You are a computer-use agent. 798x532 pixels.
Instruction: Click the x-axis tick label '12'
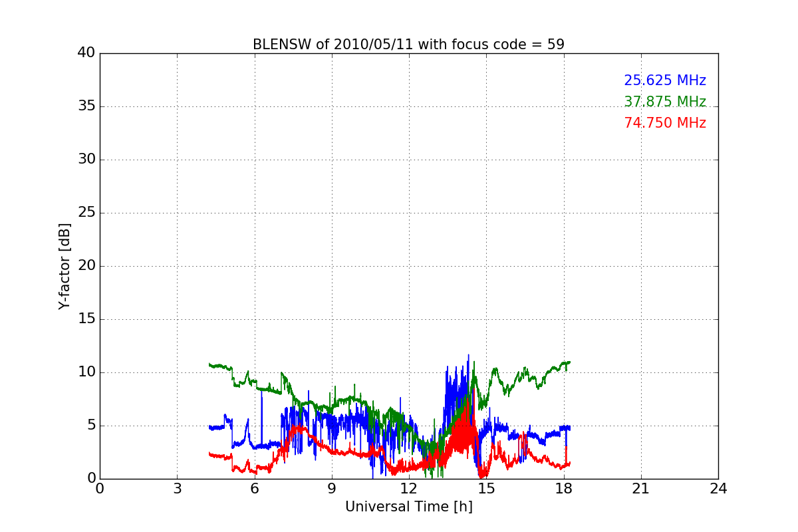point(409,488)
